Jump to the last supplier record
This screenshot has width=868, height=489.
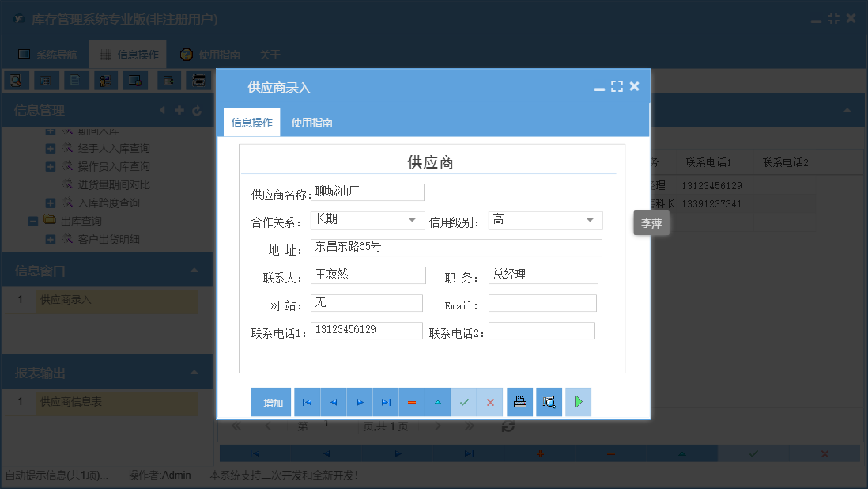pos(386,402)
